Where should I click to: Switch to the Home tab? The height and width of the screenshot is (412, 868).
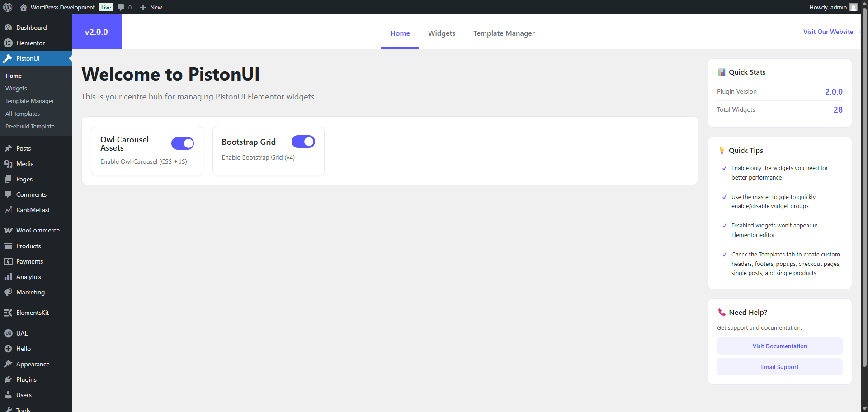pos(400,33)
